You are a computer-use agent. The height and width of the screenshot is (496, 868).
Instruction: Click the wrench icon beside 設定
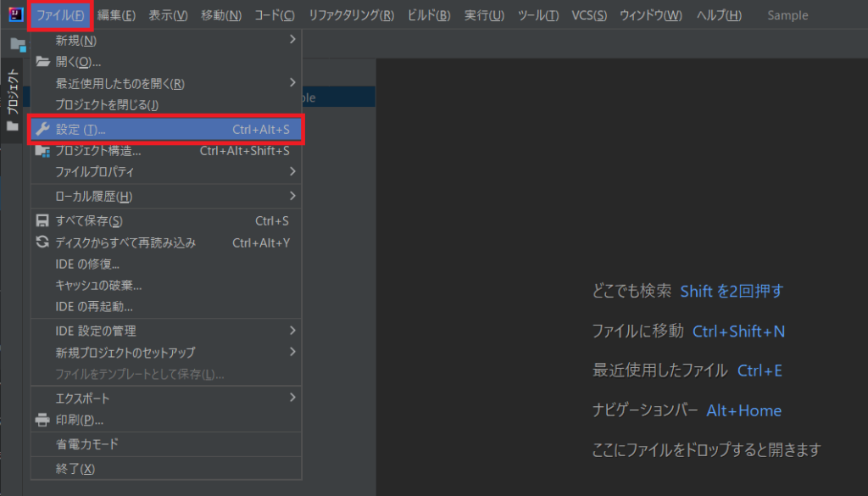[x=42, y=129]
